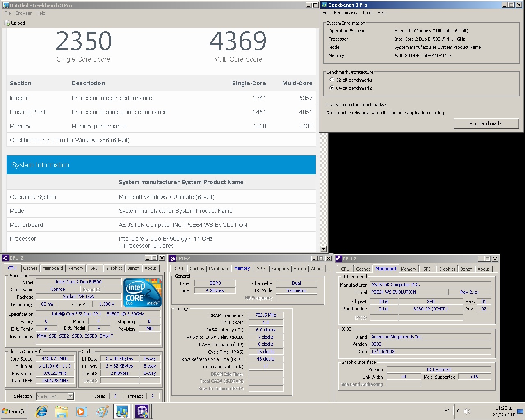Click CAS# Latency 6.0 clocks value
This screenshot has width=525, height=420.
tap(266, 330)
